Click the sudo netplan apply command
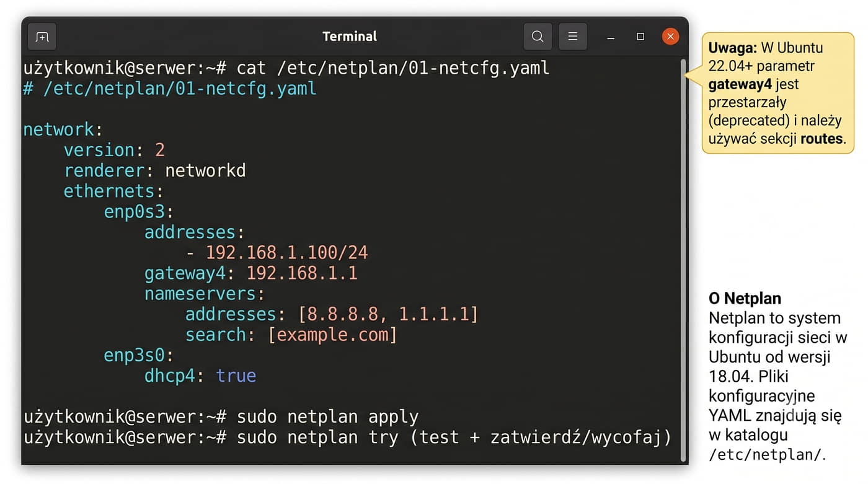 327,416
